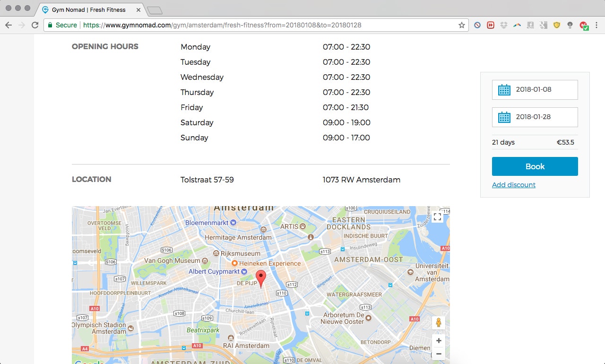This screenshot has width=605, height=364.
Task: Click the Monday opening hours 07:00 - 22:30
Action: point(346,47)
